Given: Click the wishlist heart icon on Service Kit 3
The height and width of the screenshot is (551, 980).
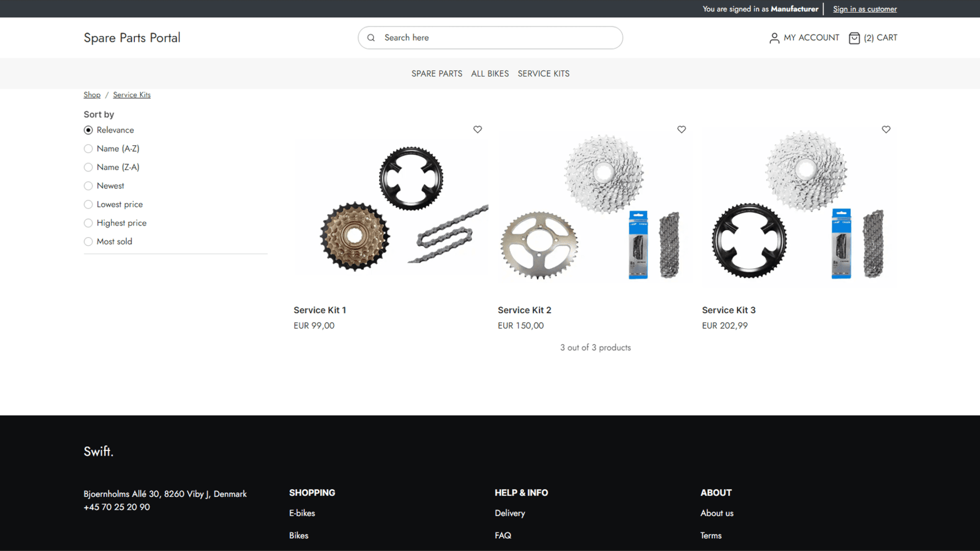Looking at the screenshot, I should pos(886,129).
